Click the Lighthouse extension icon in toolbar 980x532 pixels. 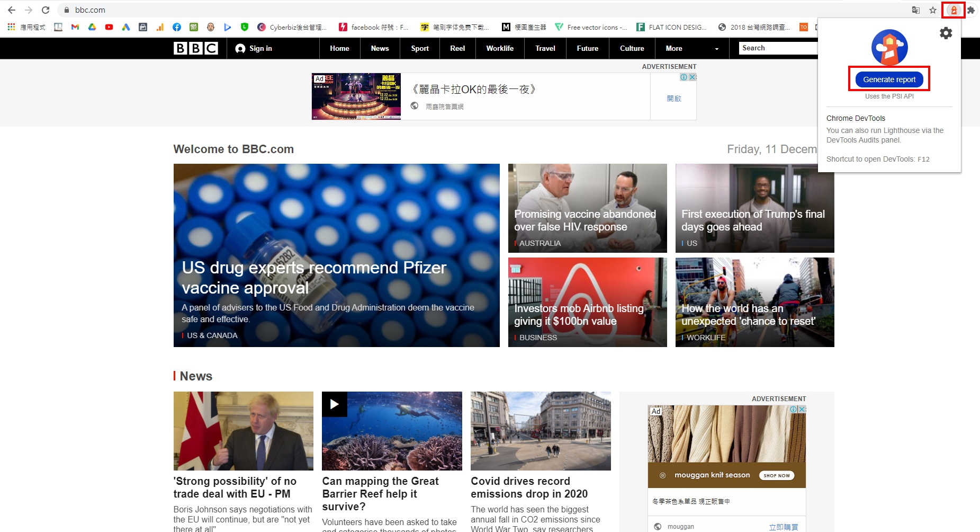pyautogui.click(x=954, y=10)
